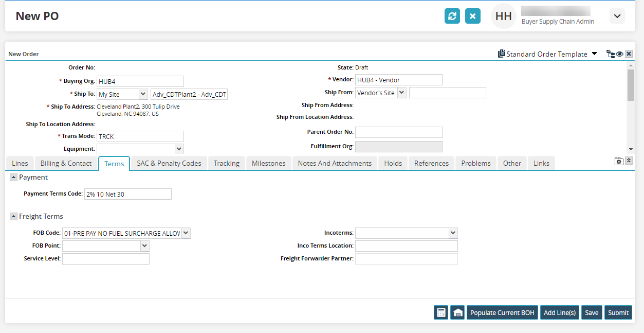Screen dimensions: 644x333
Task: Open the Milestones tab
Action: pyautogui.click(x=269, y=163)
